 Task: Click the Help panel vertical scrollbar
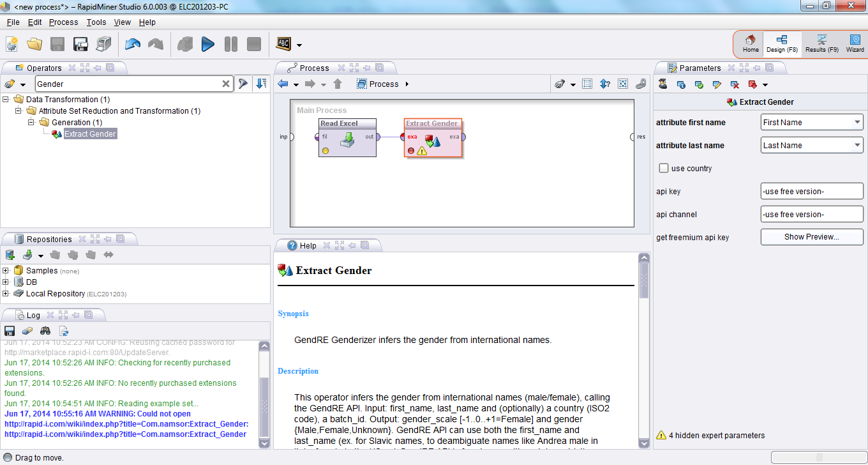click(644, 350)
